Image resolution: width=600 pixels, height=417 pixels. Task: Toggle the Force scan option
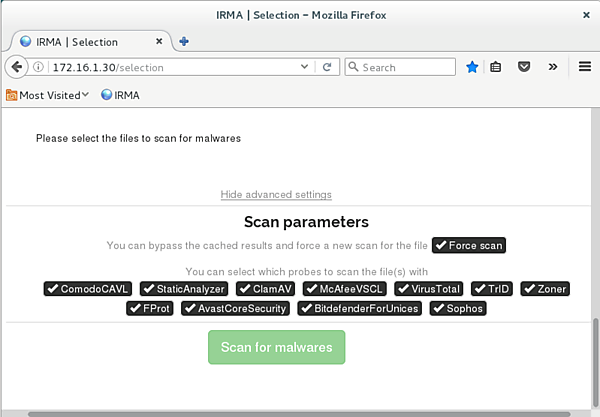tap(469, 245)
